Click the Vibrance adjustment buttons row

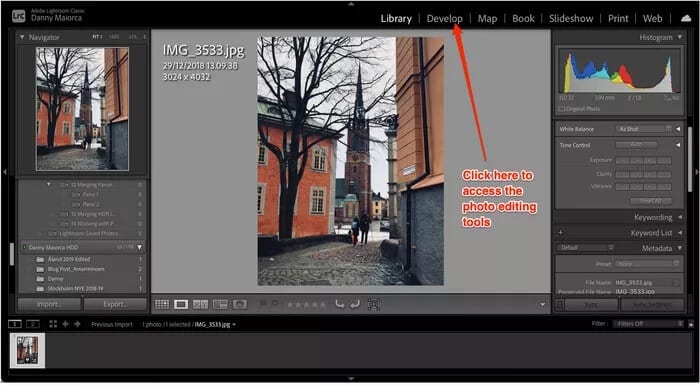(643, 187)
